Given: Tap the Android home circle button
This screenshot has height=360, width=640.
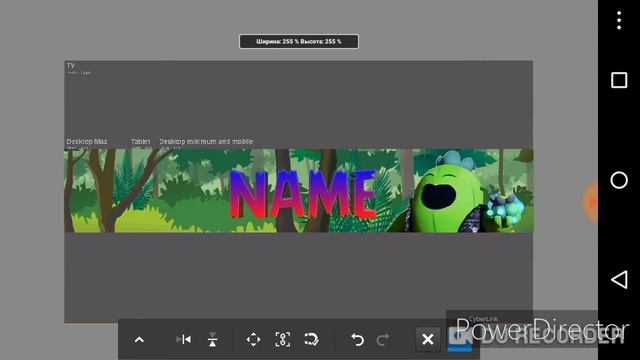Looking at the screenshot, I should click(x=619, y=180).
